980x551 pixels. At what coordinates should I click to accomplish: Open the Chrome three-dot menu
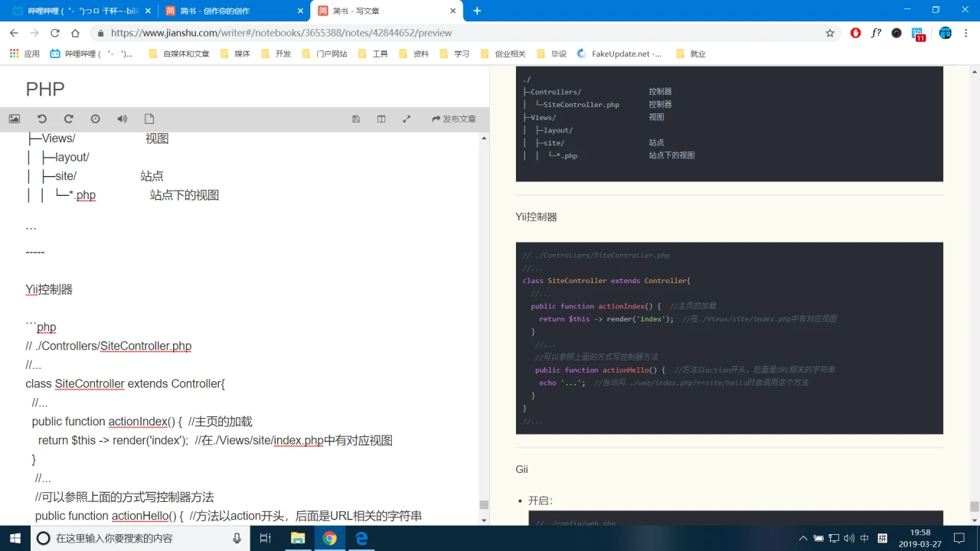pyautogui.click(x=967, y=33)
